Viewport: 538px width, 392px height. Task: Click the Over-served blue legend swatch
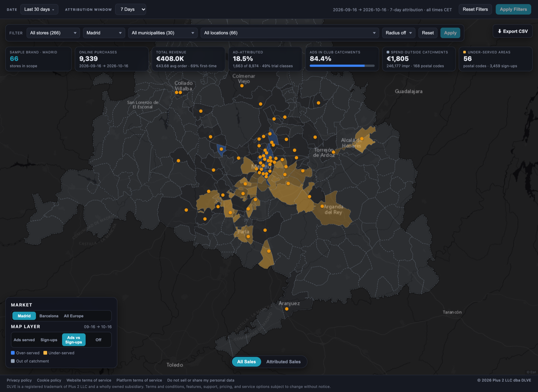pos(13,353)
